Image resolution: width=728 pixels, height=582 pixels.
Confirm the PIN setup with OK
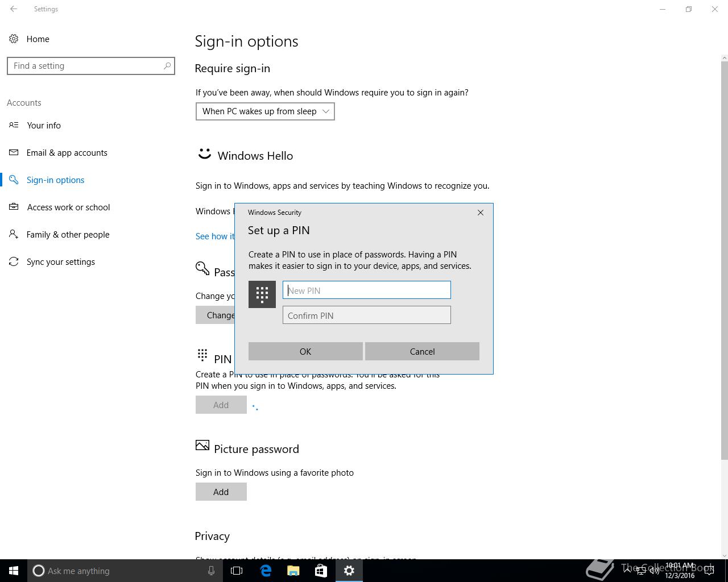(x=305, y=351)
